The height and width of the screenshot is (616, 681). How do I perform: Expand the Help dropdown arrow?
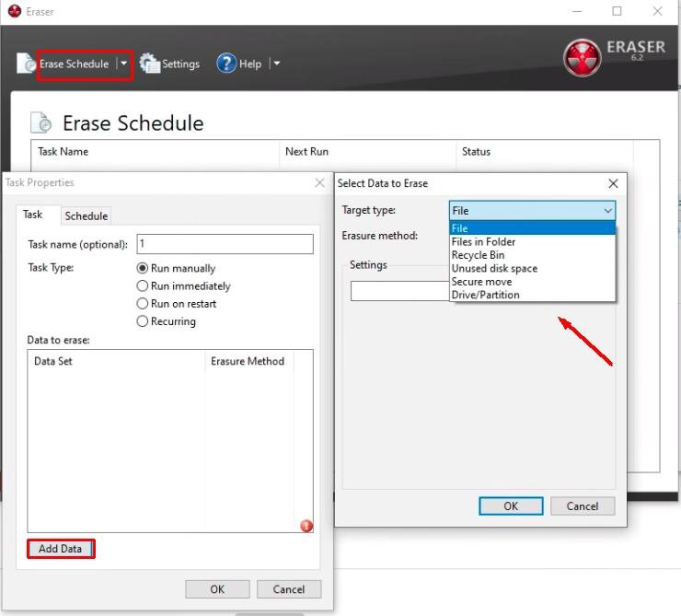coord(276,64)
